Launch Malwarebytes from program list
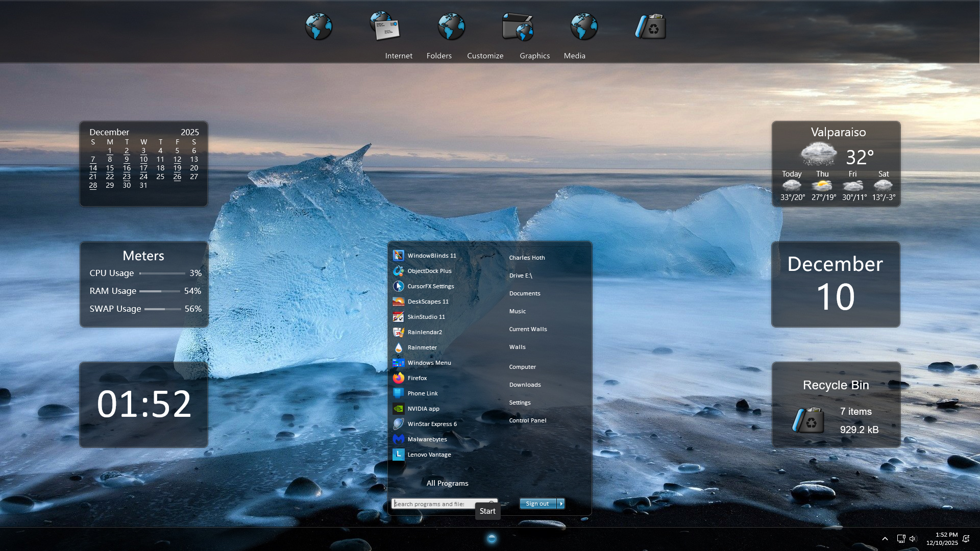The height and width of the screenshot is (551, 980). coord(427,439)
